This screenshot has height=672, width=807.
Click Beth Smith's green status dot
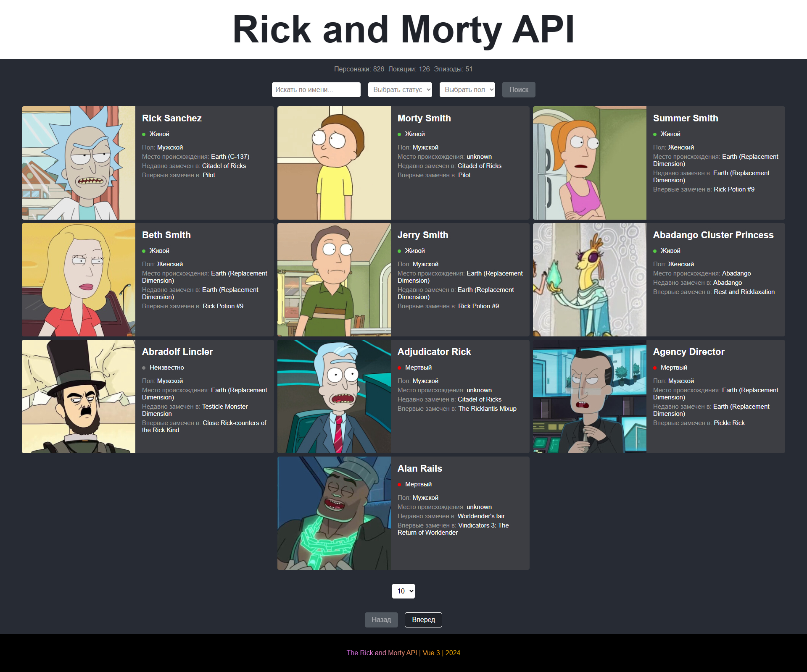coord(144,251)
